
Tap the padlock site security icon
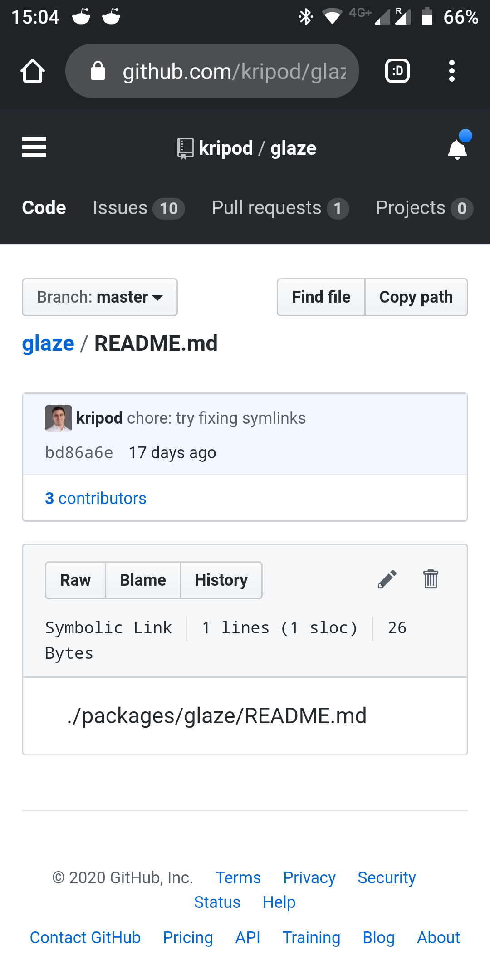coord(98,71)
